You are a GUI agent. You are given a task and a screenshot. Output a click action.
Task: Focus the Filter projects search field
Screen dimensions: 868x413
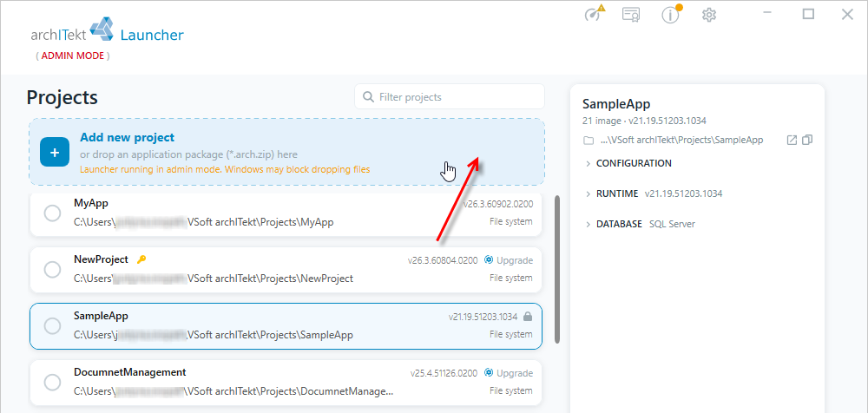[450, 97]
